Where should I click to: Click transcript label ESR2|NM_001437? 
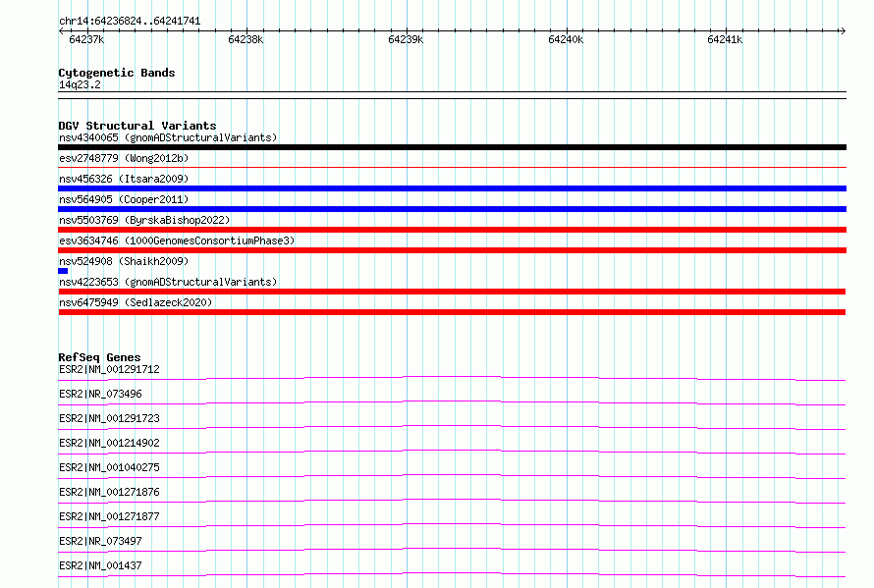[100, 565]
